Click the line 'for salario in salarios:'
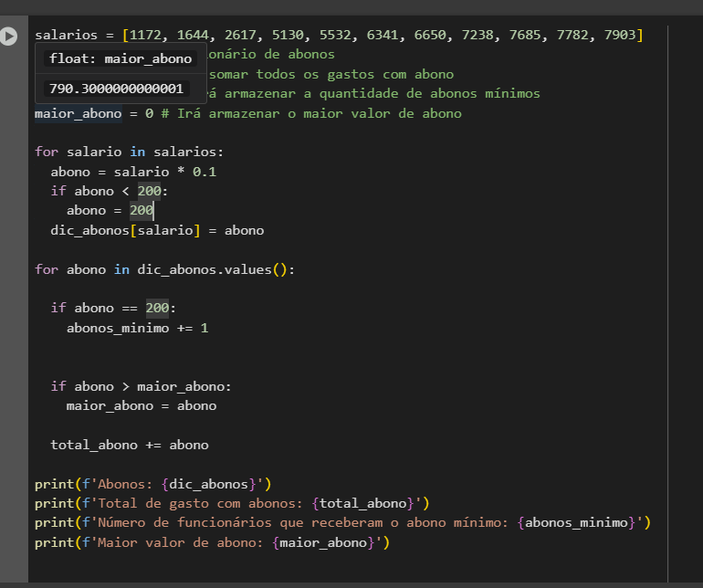 [129, 152]
